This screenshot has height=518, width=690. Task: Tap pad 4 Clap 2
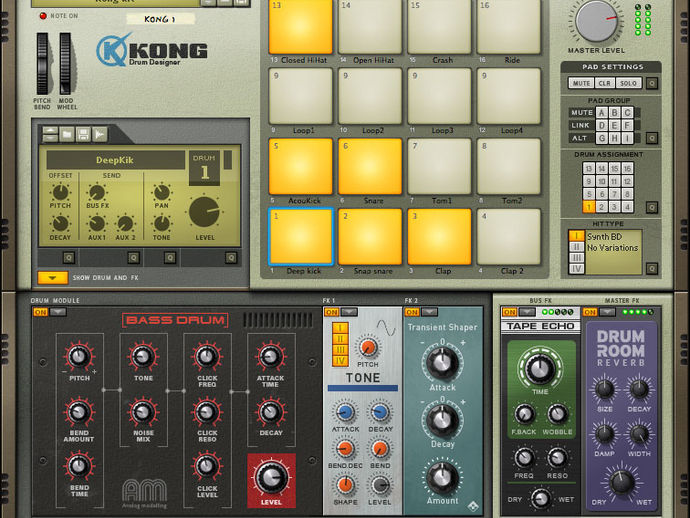[x=509, y=237]
